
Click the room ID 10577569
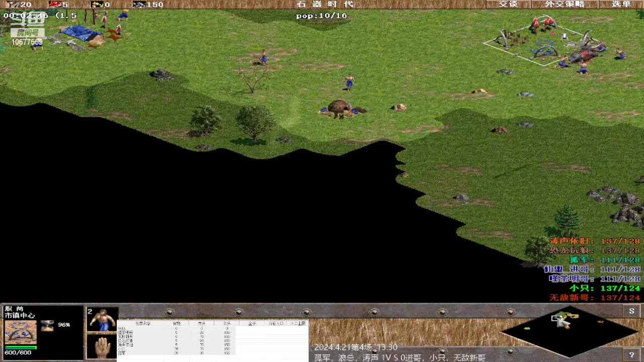[27, 42]
